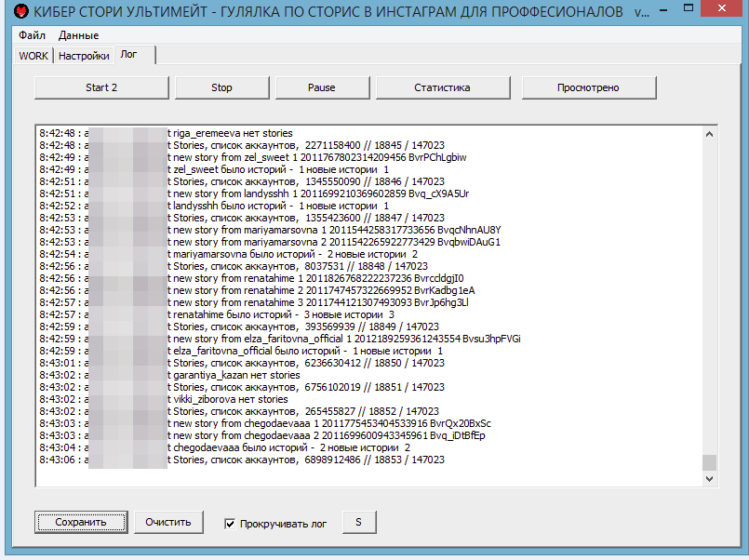Select the line with 393569939 // 18849

point(239,327)
